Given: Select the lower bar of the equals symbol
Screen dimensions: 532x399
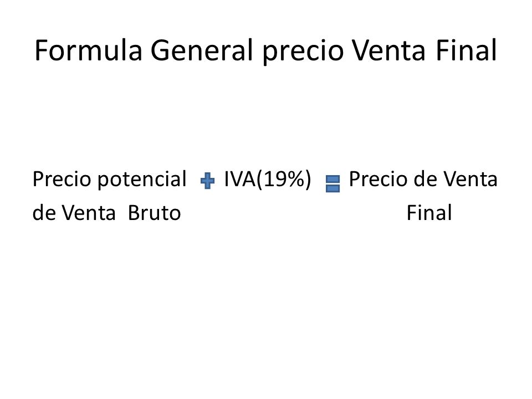Looking at the screenshot, I should click(332, 188).
